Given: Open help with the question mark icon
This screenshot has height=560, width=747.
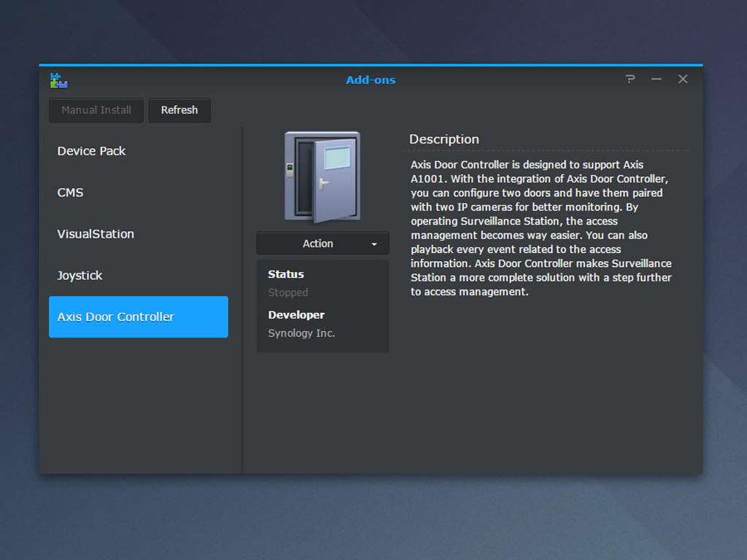Looking at the screenshot, I should [x=630, y=79].
